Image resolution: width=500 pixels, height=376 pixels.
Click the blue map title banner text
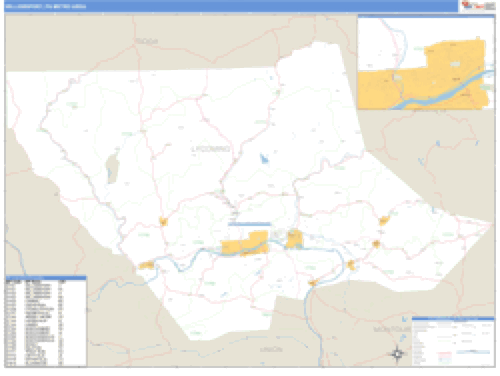(x=46, y=6)
